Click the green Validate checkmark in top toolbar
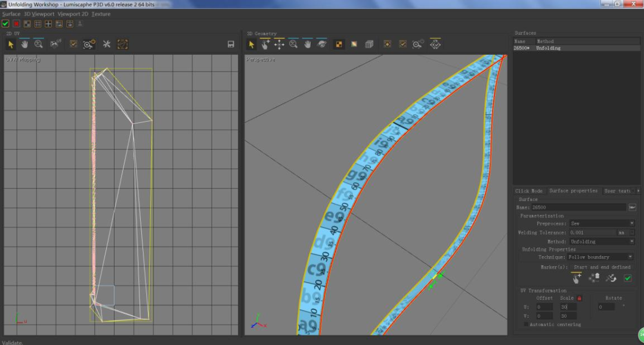Image resolution: width=644 pixels, height=345 pixels. tap(5, 24)
